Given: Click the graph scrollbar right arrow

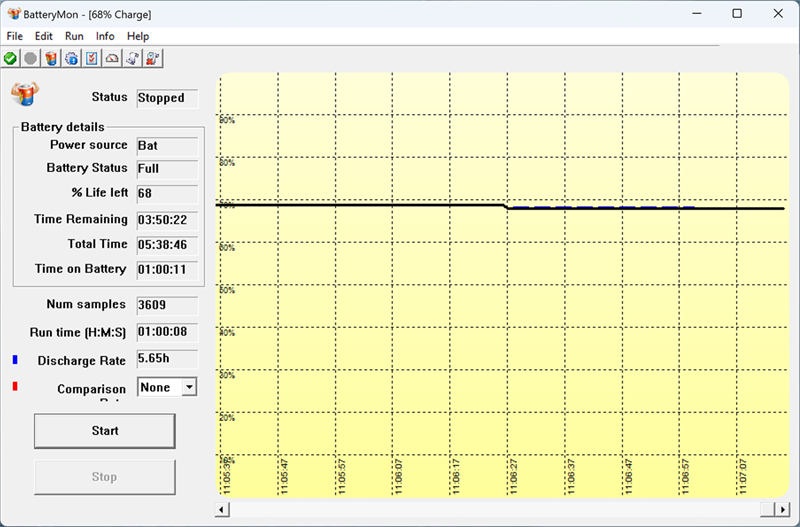Looking at the screenshot, I should 783,509.
